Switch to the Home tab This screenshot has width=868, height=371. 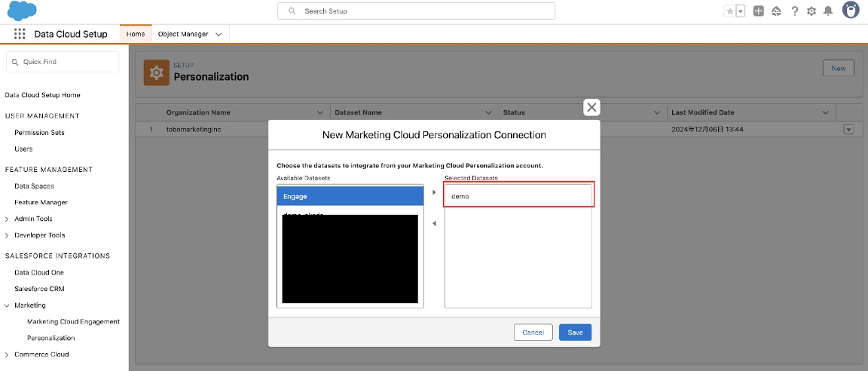coord(136,35)
